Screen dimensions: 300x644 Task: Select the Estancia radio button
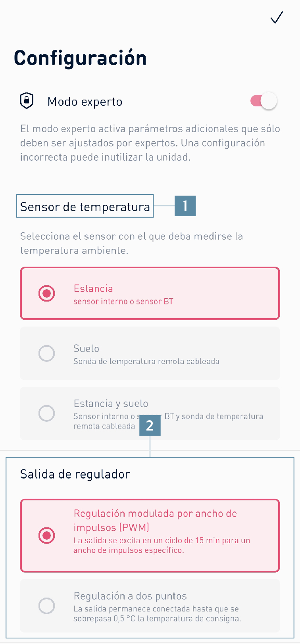(x=47, y=294)
